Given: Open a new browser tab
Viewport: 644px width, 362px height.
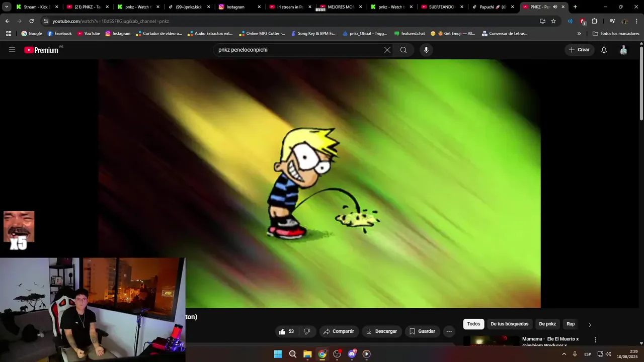Looking at the screenshot, I should [x=575, y=7].
